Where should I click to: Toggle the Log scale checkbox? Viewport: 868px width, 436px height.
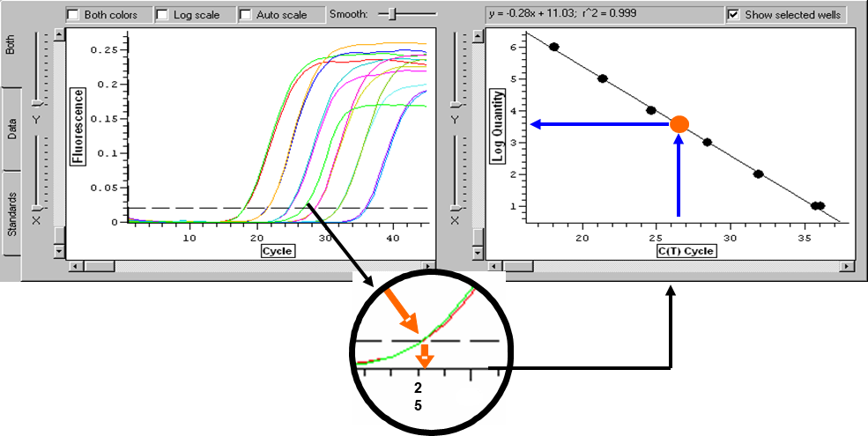(161, 15)
